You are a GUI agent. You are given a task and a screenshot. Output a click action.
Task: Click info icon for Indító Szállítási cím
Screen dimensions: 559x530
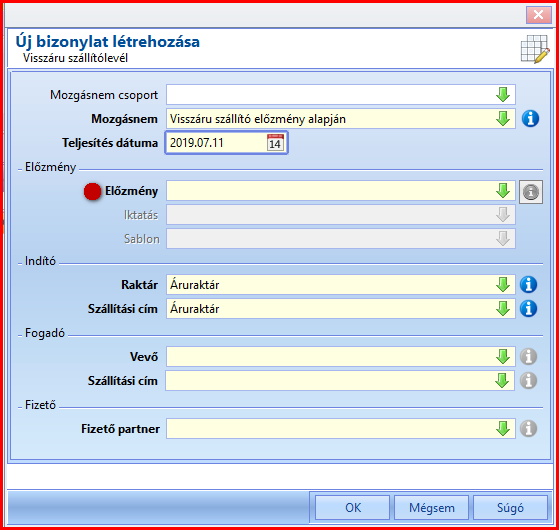coord(528,308)
